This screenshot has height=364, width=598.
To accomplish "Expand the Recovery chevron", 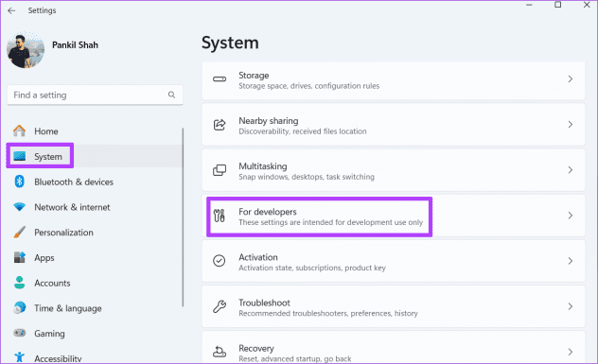I will click(571, 352).
